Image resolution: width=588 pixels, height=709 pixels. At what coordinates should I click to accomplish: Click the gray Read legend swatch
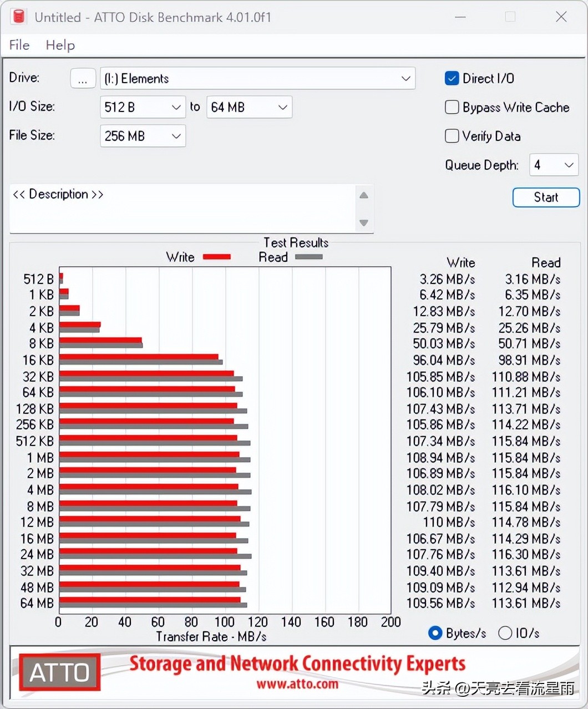coord(309,257)
